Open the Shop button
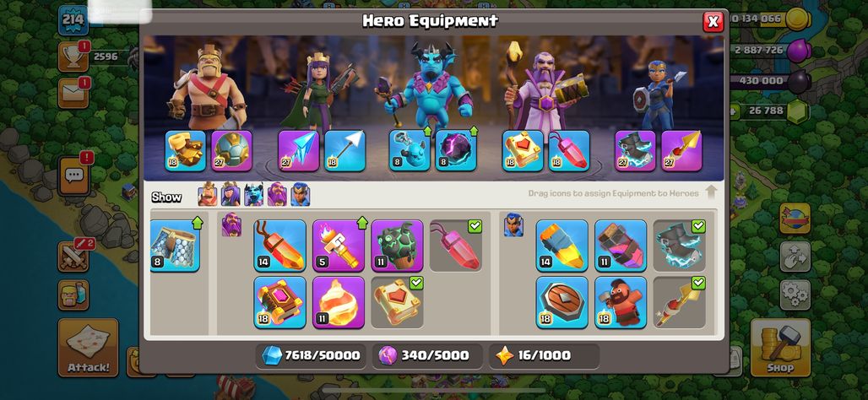 pyautogui.click(x=780, y=348)
